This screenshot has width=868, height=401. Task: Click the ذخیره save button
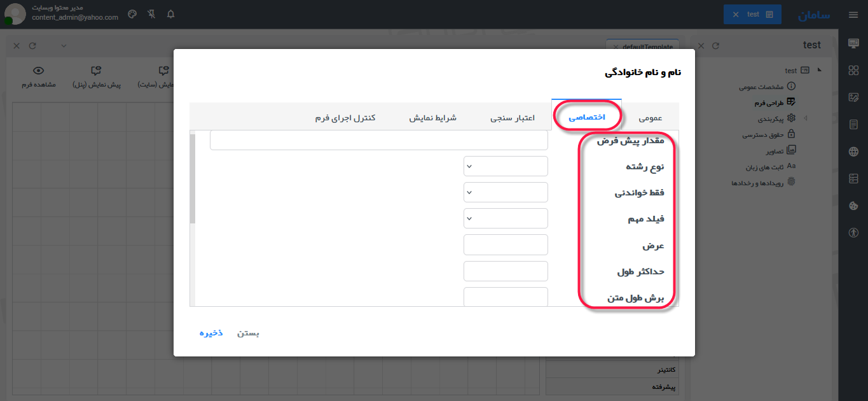pos(211,333)
